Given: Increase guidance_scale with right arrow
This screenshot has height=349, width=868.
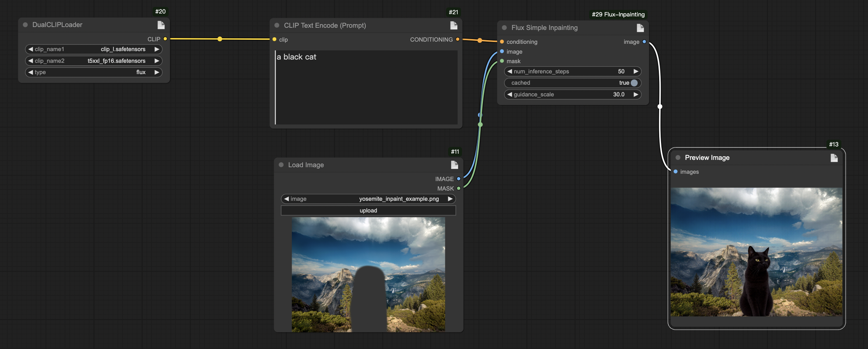Looking at the screenshot, I should (x=636, y=95).
